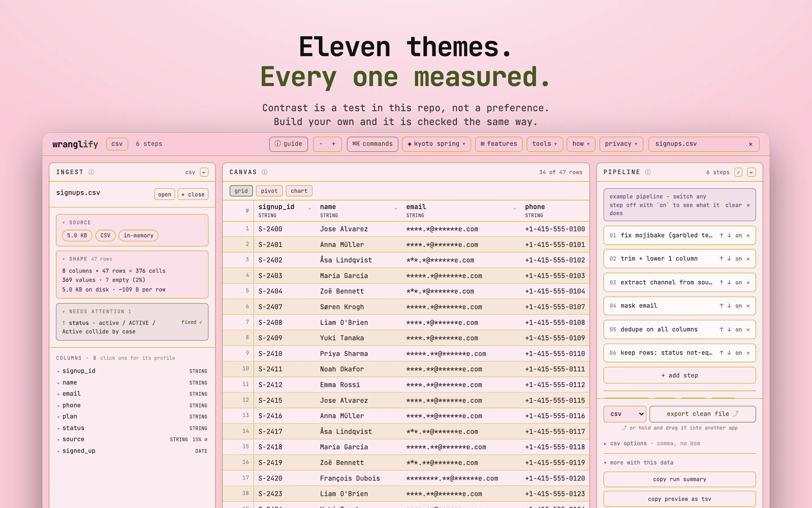Open the signup_id column sort chevron
The height and width of the screenshot is (508, 812).
coord(309,209)
